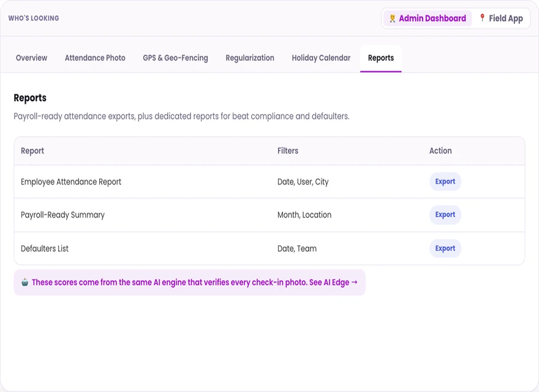Viewport: 539px width, 392px height.
Task: Click the Defaulters List row name
Action: coord(45,248)
